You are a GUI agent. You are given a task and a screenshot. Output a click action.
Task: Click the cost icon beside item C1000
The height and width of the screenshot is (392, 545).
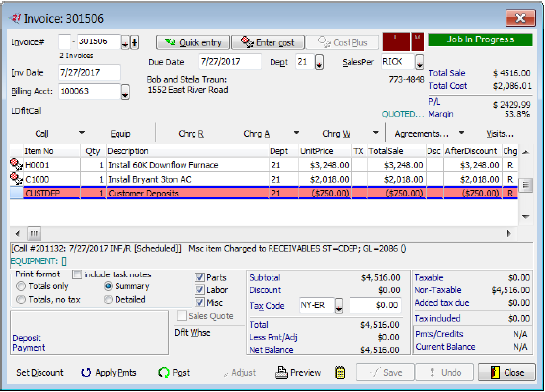(x=16, y=179)
